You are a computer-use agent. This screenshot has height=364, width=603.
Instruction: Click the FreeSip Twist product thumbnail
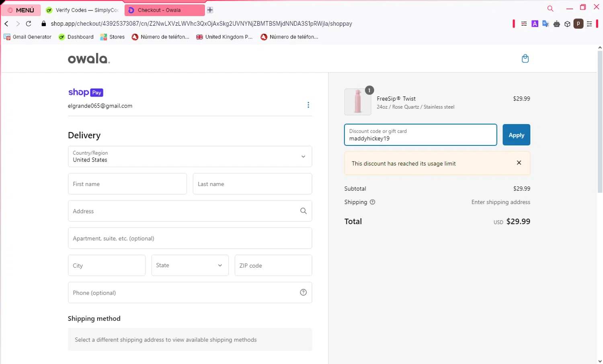point(357,102)
